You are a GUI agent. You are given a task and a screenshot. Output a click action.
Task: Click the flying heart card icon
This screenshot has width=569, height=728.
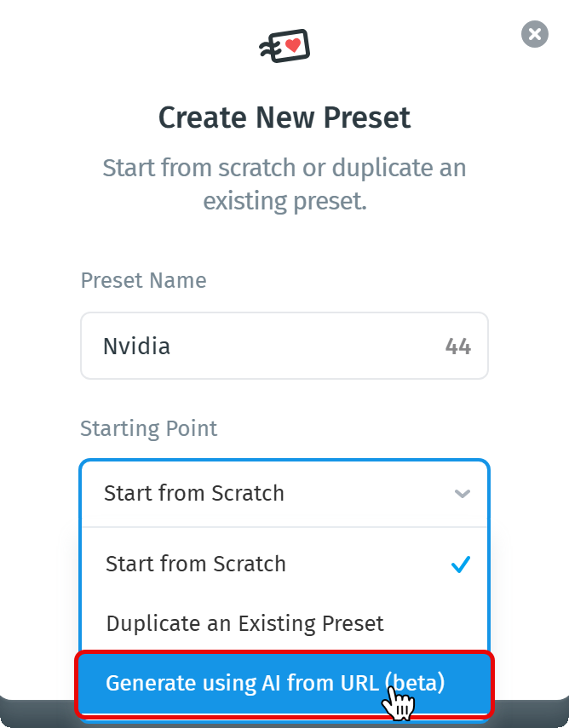point(284,46)
